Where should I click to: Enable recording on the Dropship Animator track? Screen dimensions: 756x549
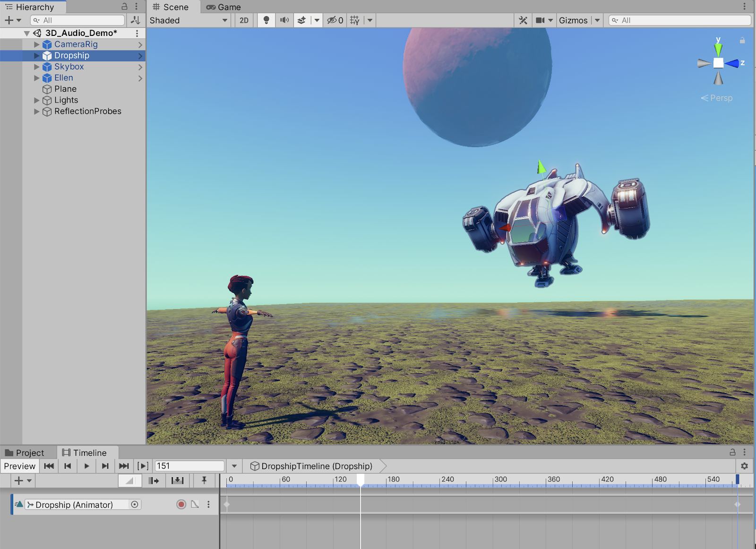click(x=181, y=505)
